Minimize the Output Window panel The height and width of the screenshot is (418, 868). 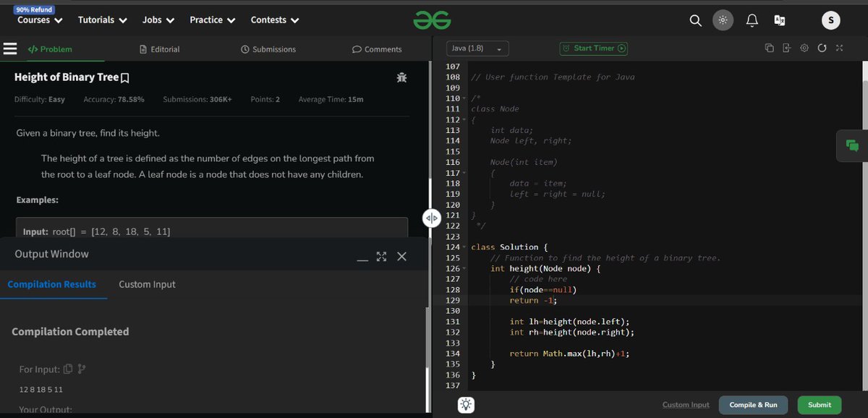click(x=363, y=258)
